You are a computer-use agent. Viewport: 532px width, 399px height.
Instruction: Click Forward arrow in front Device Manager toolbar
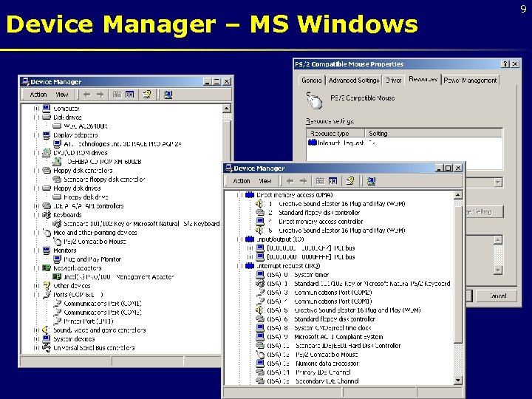[303, 181]
